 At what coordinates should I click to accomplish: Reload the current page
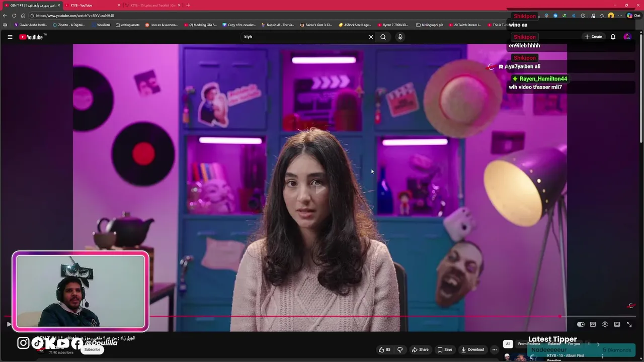(x=14, y=16)
